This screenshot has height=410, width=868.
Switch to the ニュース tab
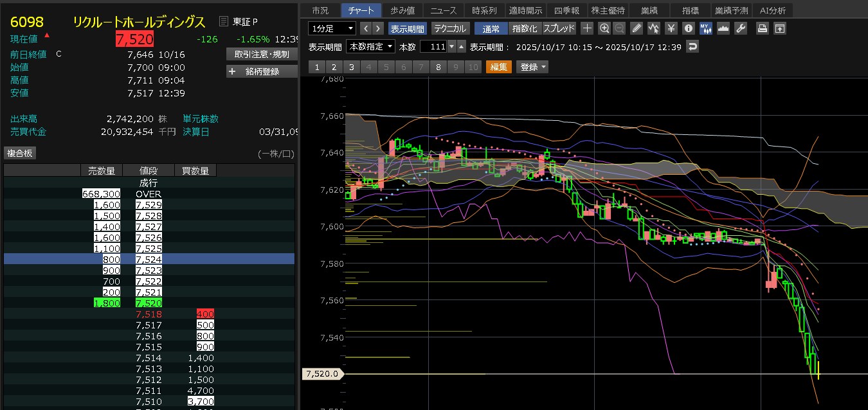(443, 10)
